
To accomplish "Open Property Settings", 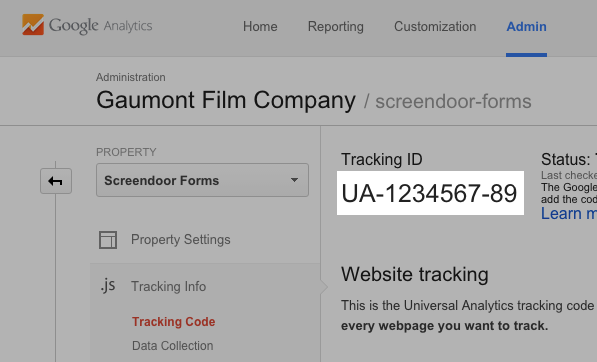I will [x=180, y=239].
